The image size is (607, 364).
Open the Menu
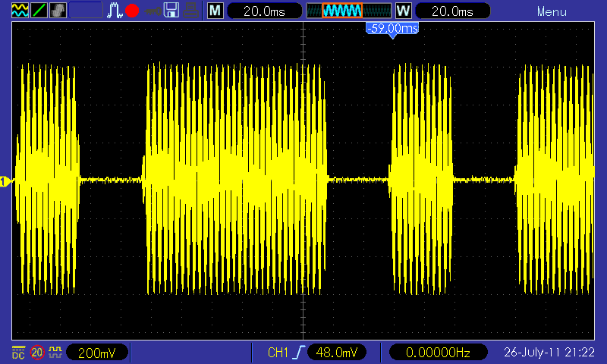(x=552, y=11)
